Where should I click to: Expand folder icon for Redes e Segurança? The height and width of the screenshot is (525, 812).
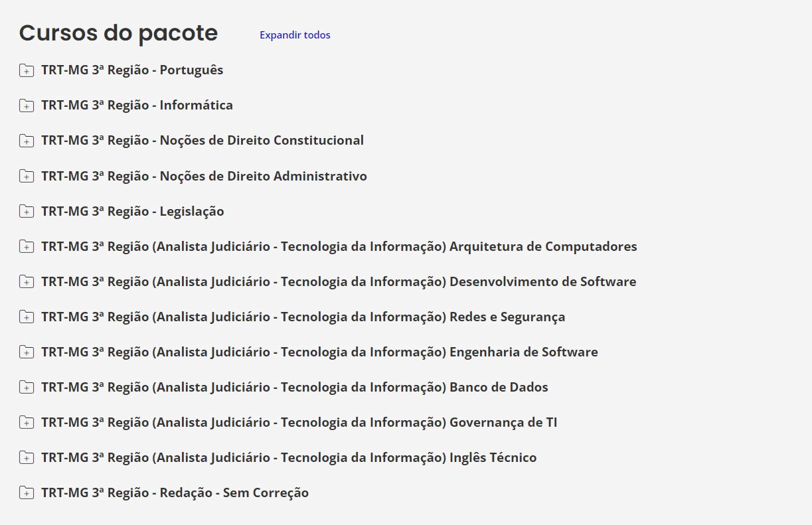pyautogui.click(x=27, y=317)
